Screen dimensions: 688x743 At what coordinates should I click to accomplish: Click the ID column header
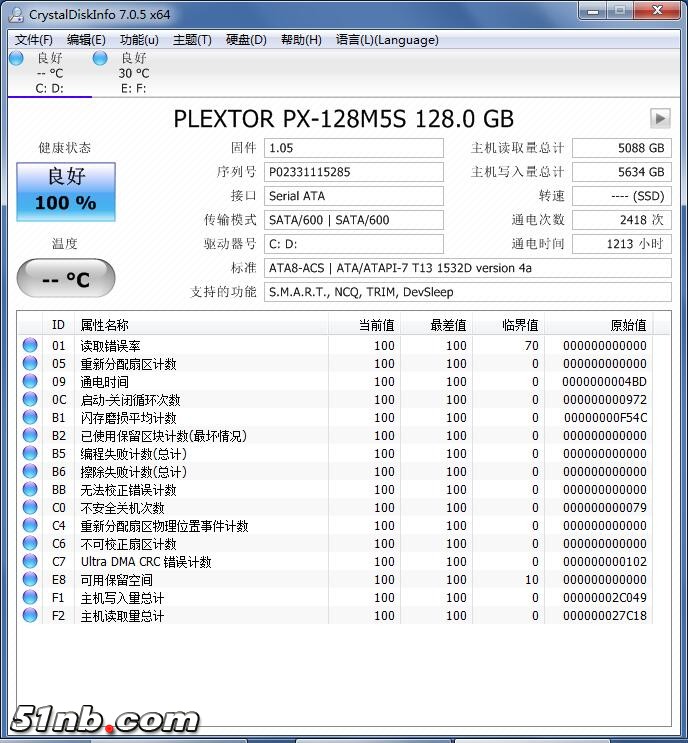pyautogui.click(x=58, y=325)
